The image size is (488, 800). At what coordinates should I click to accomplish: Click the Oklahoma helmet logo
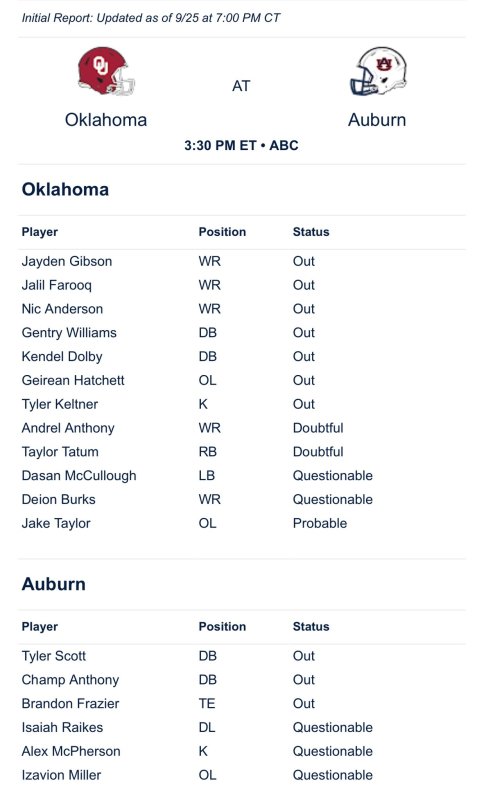[x=106, y=71]
